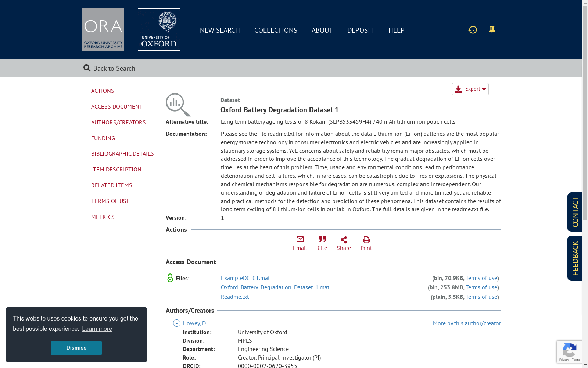Screen dimensions: 588x368
Task: Open the Contact side tab
Action: [575, 212]
